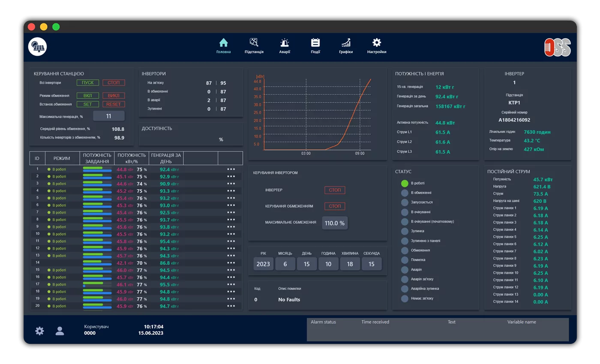Image resolution: width=600 pixels, height=364 pixels.
Task: Click the solar panel logo icon
Action: coord(38,47)
